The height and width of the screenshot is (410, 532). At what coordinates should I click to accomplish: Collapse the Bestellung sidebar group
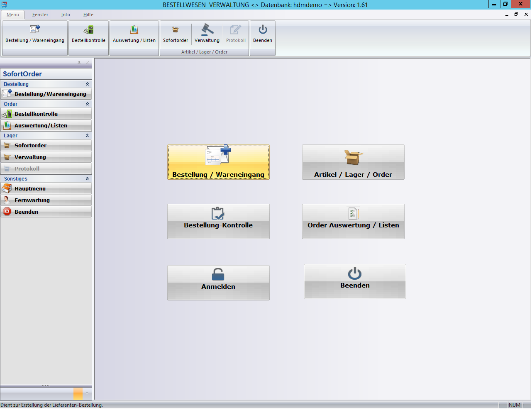point(87,84)
